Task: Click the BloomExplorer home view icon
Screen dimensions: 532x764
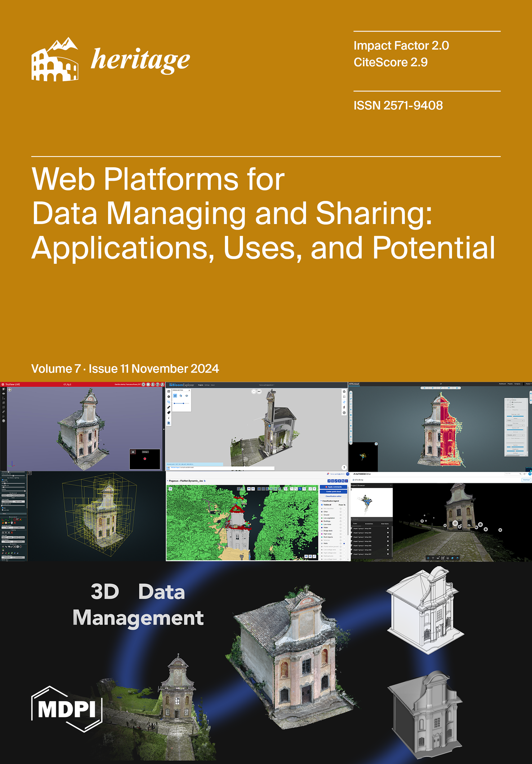Action: tap(344, 392)
